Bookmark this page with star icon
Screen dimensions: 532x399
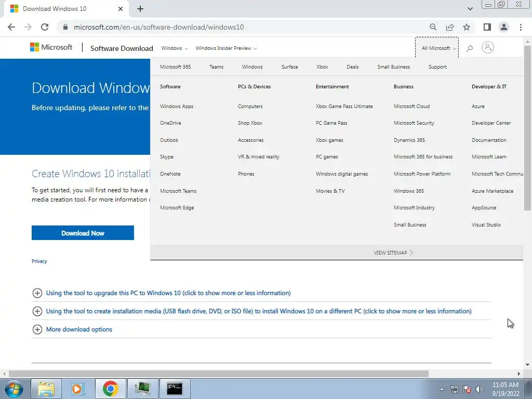467,27
